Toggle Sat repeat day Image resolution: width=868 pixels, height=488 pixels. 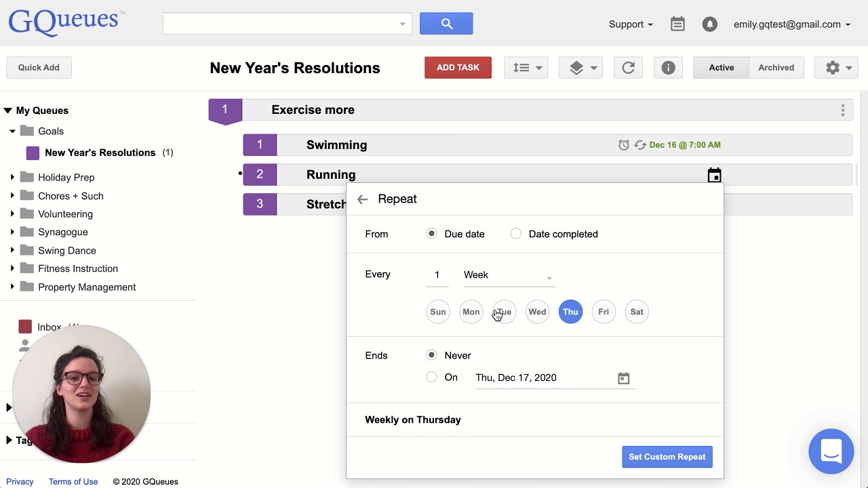pos(637,312)
